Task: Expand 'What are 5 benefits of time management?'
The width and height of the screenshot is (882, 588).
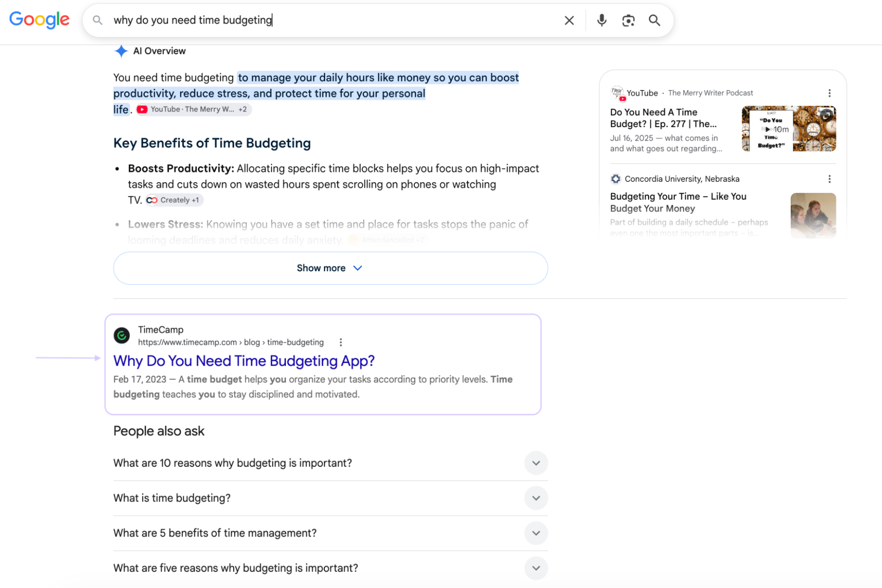Action: click(330, 533)
